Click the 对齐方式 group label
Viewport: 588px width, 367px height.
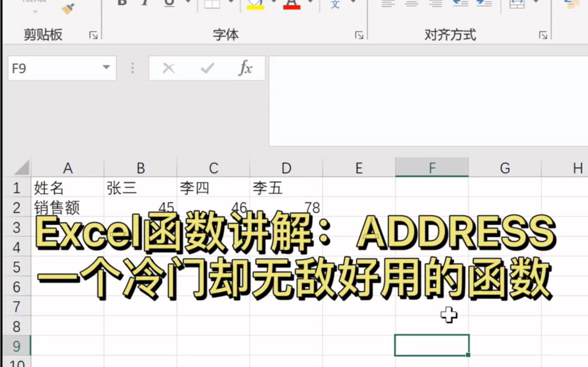tap(450, 35)
